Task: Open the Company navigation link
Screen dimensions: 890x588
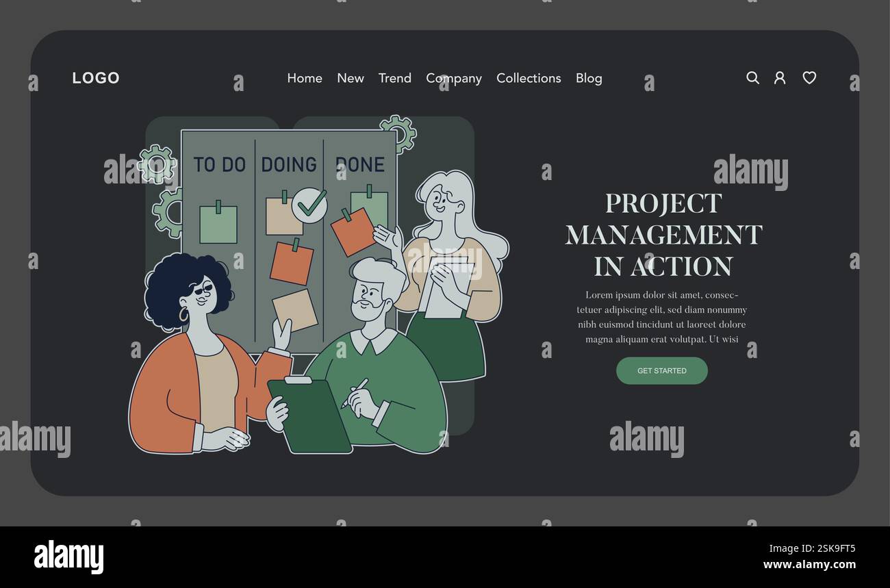Action: pos(454,79)
